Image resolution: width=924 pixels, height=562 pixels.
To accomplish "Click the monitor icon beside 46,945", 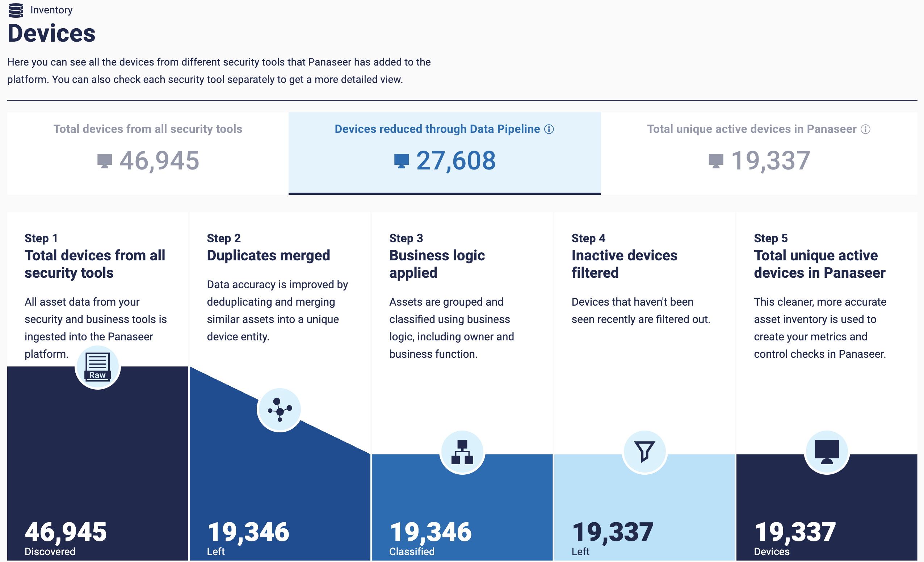I will coord(105,162).
